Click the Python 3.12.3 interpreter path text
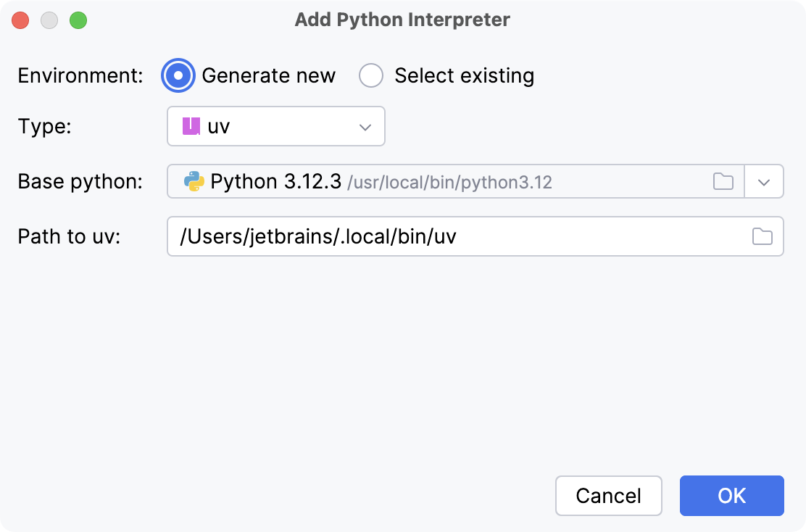806x532 pixels. 449,182
